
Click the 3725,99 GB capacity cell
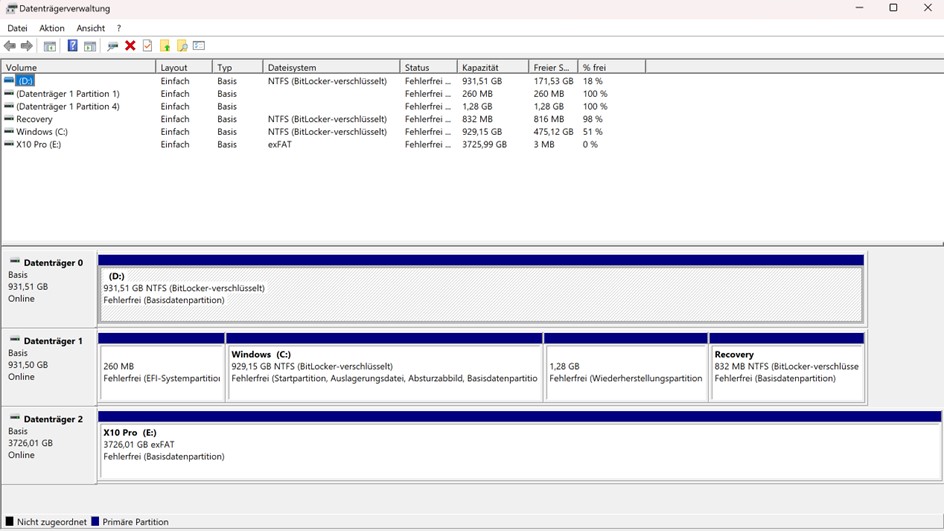pyautogui.click(x=485, y=144)
